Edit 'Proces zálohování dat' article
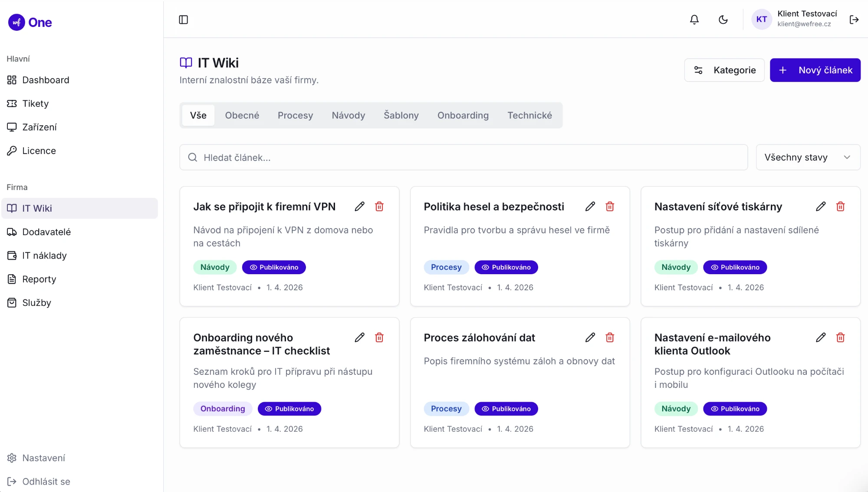This screenshot has width=868, height=492. 590,338
